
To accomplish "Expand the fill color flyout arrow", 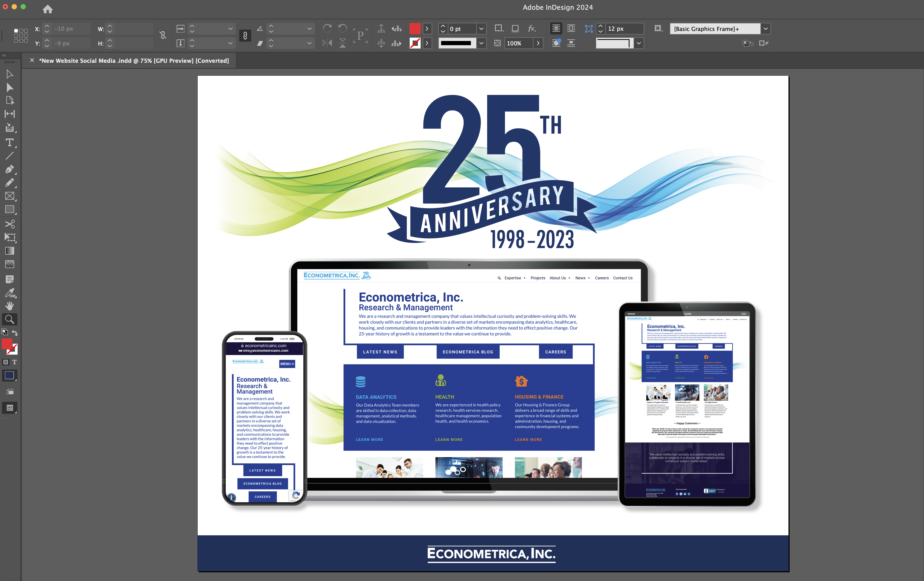I will [x=427, y=29].
